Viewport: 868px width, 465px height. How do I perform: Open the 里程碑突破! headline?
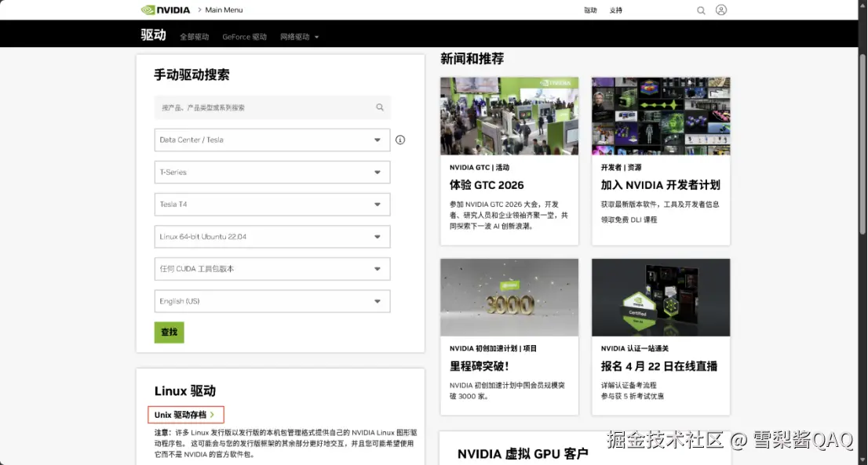tap(480, 366)
